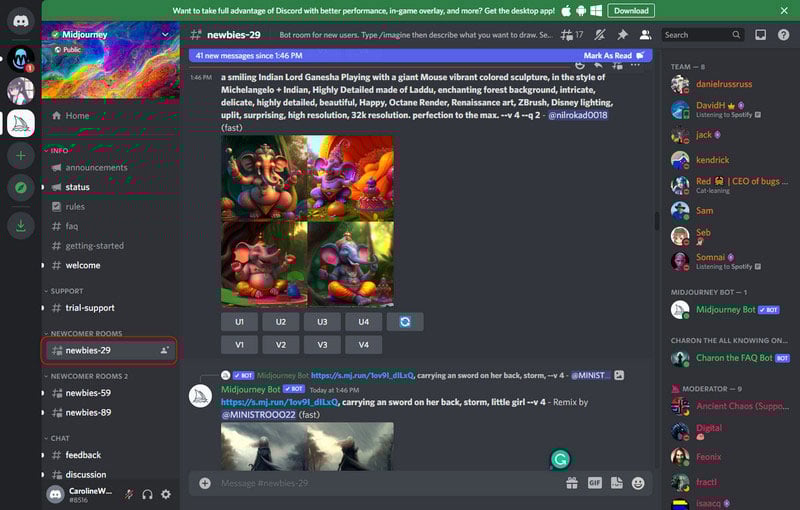Viewport: 800px width, 510px height.
Task: Open the Ganesha four-image grid thumbnail
Action: click(307, 221)
